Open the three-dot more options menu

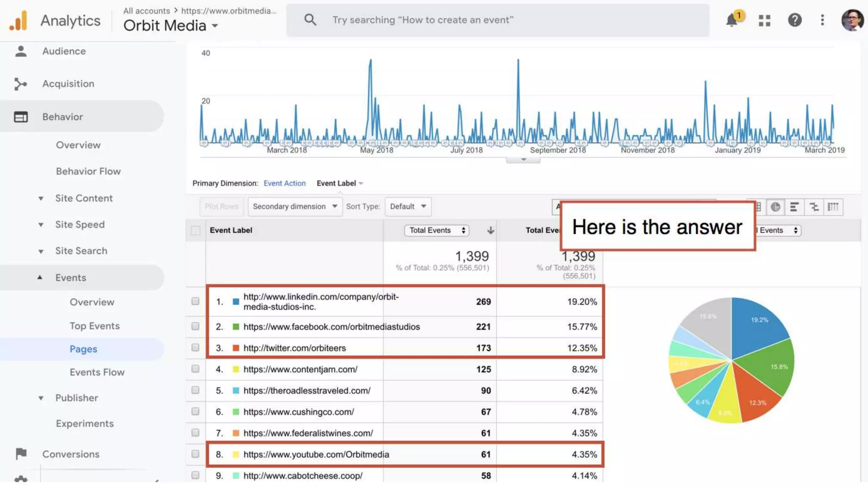pos(822,20)
